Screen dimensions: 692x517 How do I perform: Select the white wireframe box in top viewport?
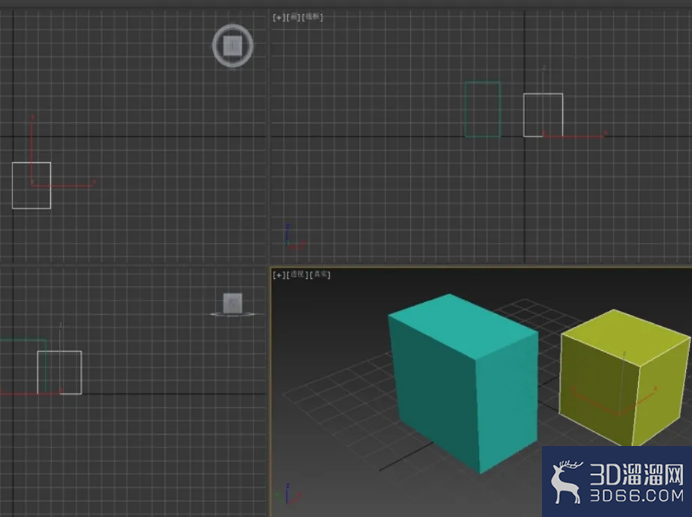click(31, 185)
